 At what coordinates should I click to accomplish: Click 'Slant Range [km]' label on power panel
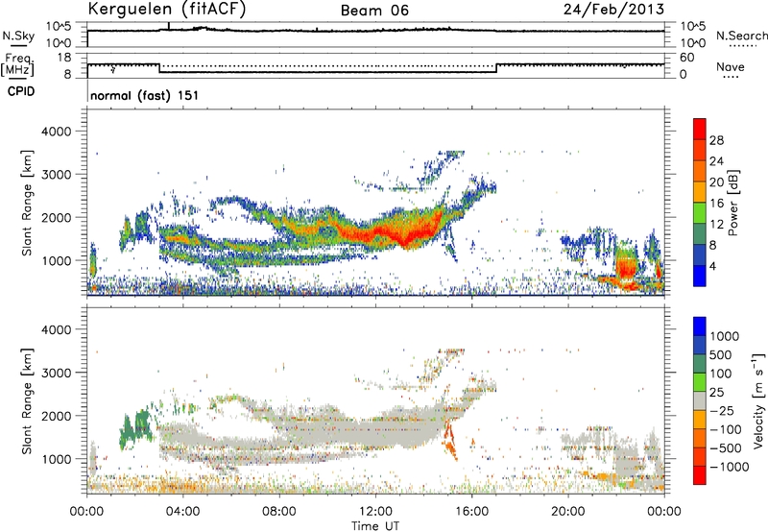(27, 203)
